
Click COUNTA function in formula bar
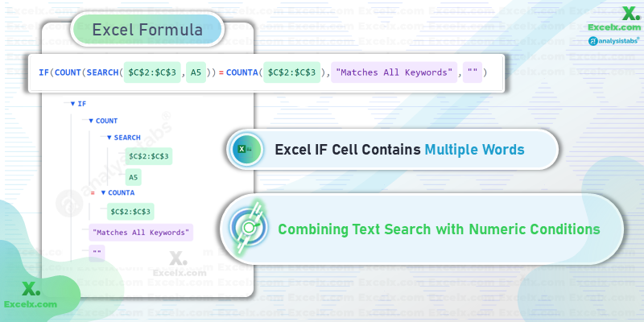click(241, 72)
